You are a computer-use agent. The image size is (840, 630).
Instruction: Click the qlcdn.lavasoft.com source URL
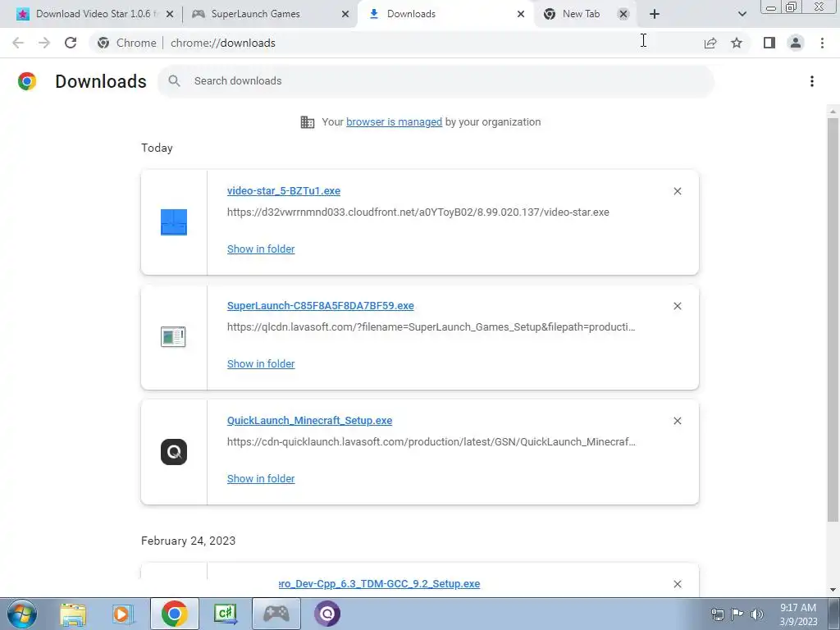click(431, 326)
